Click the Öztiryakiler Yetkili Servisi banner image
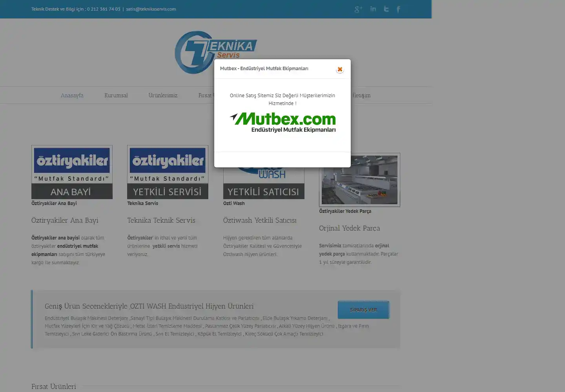Viewport: 565px width, 392px height. click(168, 172)
